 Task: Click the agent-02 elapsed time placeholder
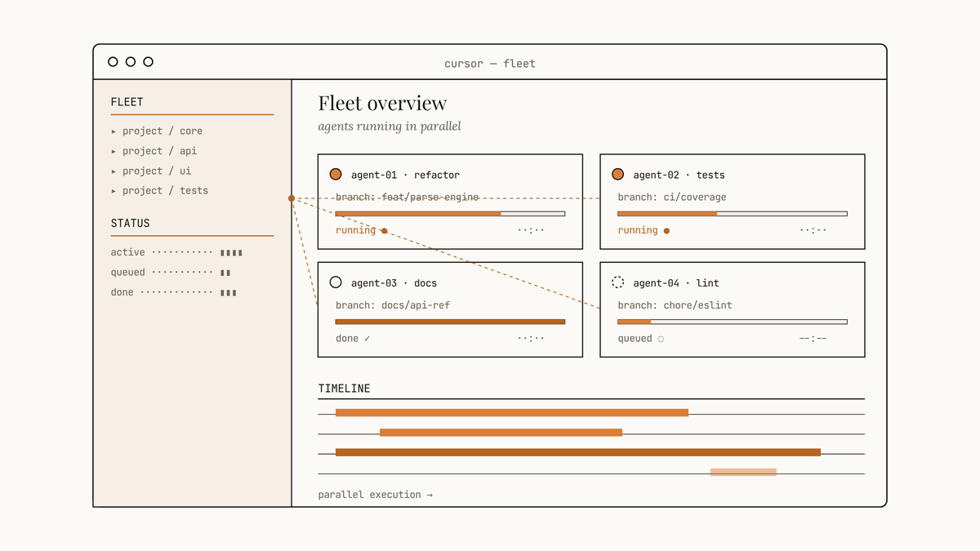tap(813, 231)
